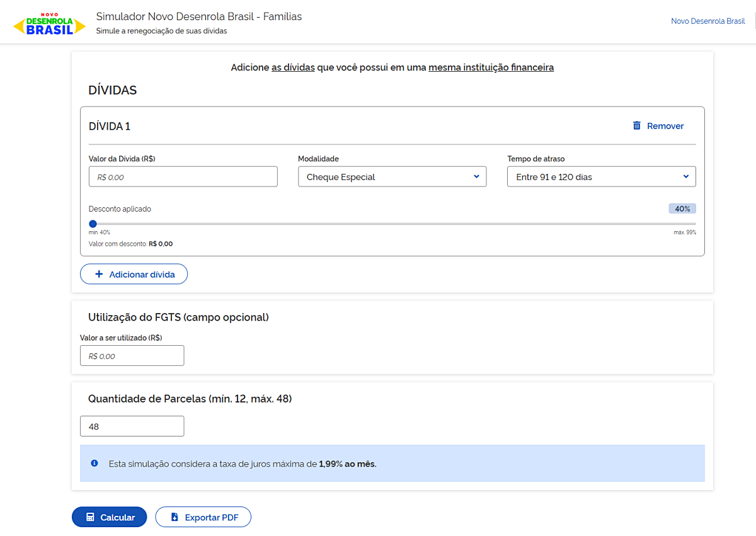Click the 'DÍVIDA 1' card title

tap(110, 126)
